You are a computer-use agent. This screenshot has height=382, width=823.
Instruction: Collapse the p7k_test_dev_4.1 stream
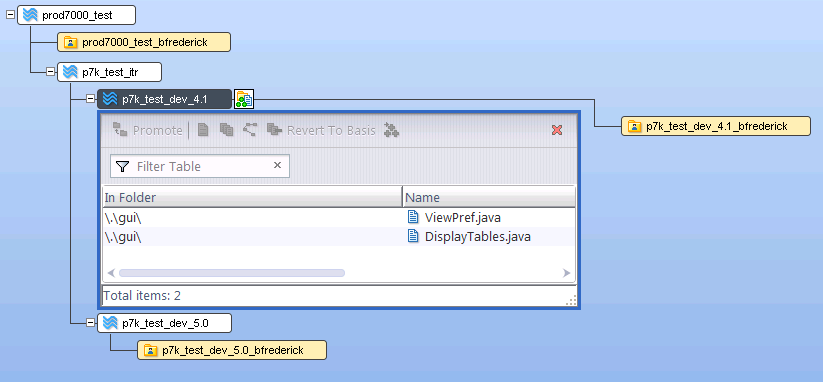(90, 99)
